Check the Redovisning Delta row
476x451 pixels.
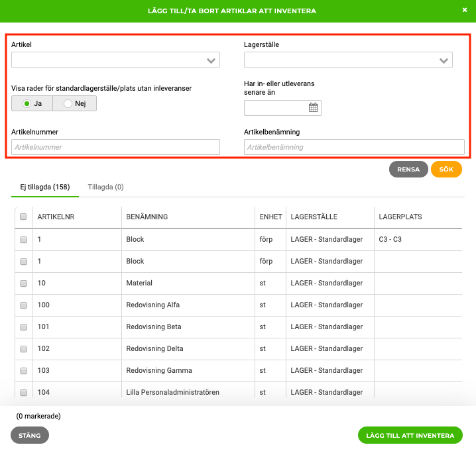[23, 349]
